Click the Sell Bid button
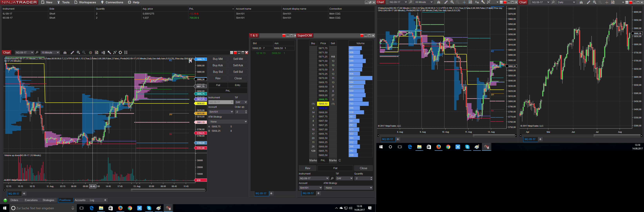 coord(238,72)
